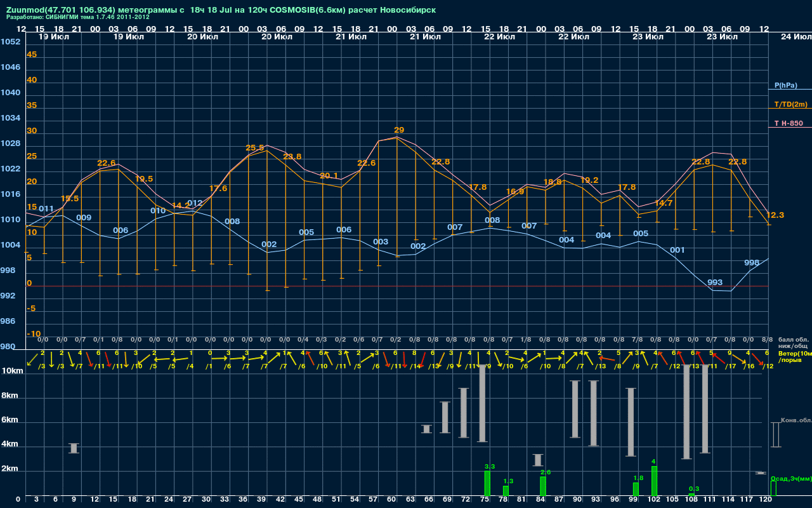Viewport: 812px width, 508px height.
Task: Click the green precipitation bar labeled 2.6
Action: 543,486
